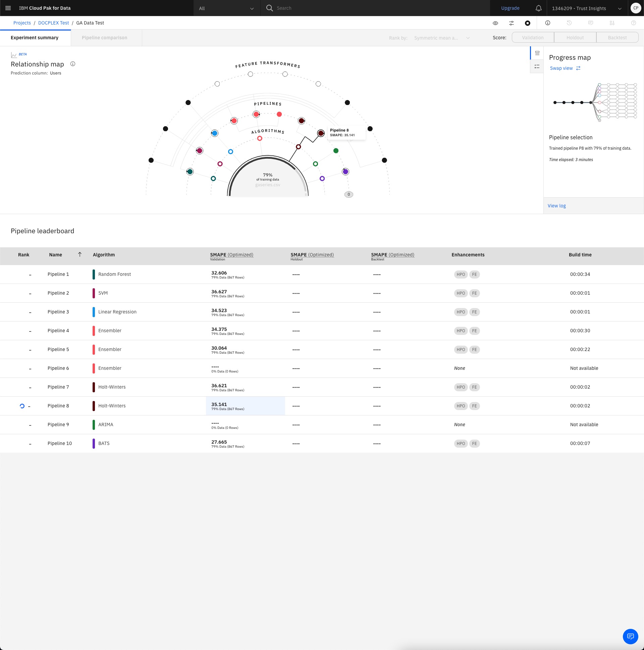Image resolution: width=644 pixels, height=650 pixels.
Task: Click the Swap view link
Action: pyautogui.click(x=561, y=68)
